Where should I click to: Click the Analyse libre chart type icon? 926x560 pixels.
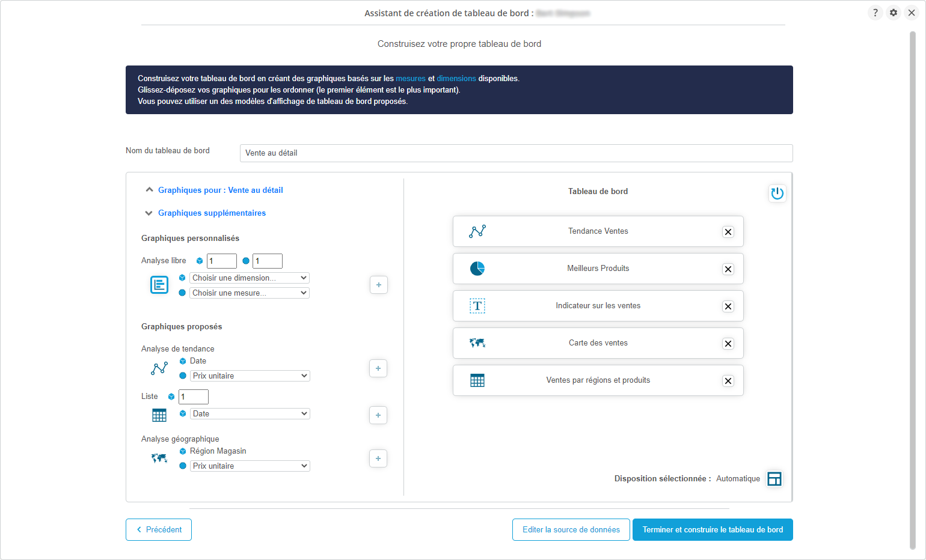click(x=159, y=285)
